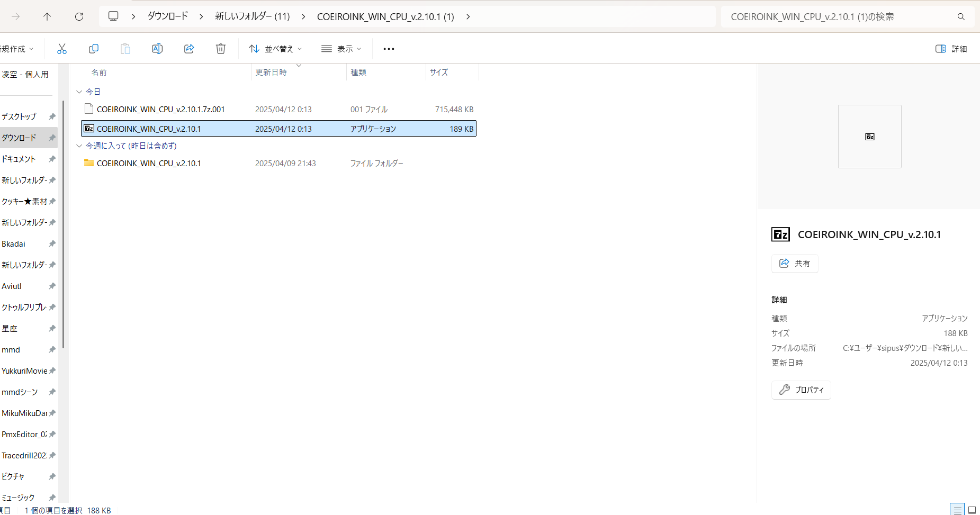
Task: Collapse the 今週に入って group
Action: (79, 146)
